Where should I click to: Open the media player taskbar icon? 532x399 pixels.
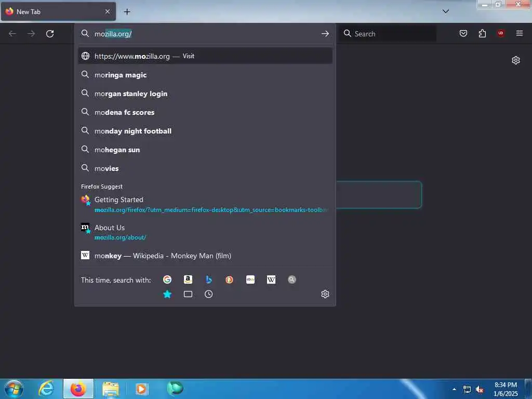pos(141,389)
